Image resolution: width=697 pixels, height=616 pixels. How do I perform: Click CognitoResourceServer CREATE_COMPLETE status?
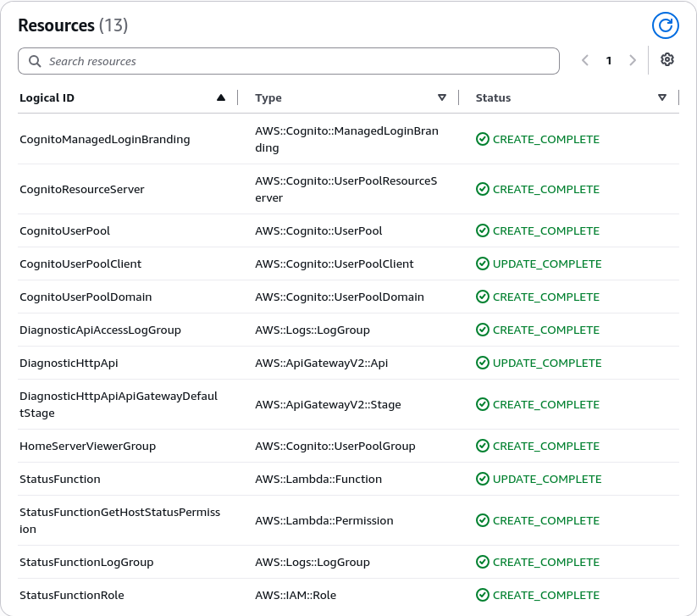[x=546, y=190]
